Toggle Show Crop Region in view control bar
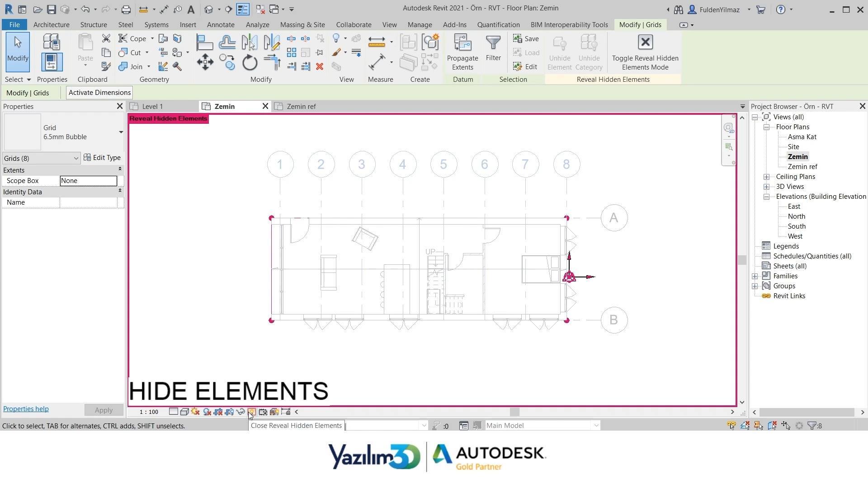The width and height of the screenshot is (868, 488). click(x=229, y=412)
